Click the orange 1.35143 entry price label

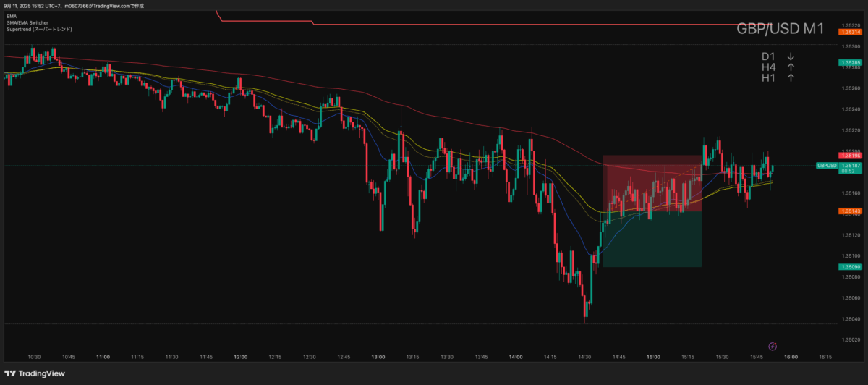[x=850, y=211]
